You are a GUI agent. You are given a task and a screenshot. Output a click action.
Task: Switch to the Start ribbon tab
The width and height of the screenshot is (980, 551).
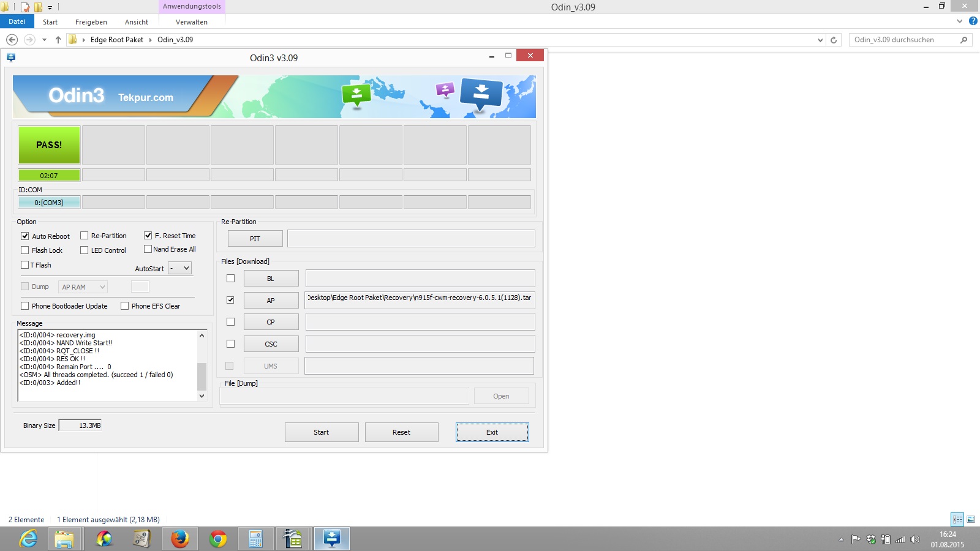coord(50,22)
